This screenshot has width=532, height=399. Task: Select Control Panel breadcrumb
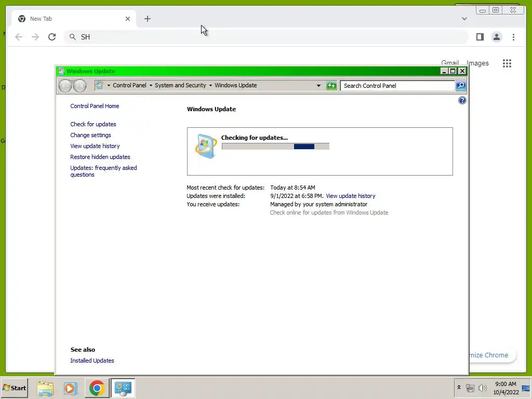[x=129, y=86]
